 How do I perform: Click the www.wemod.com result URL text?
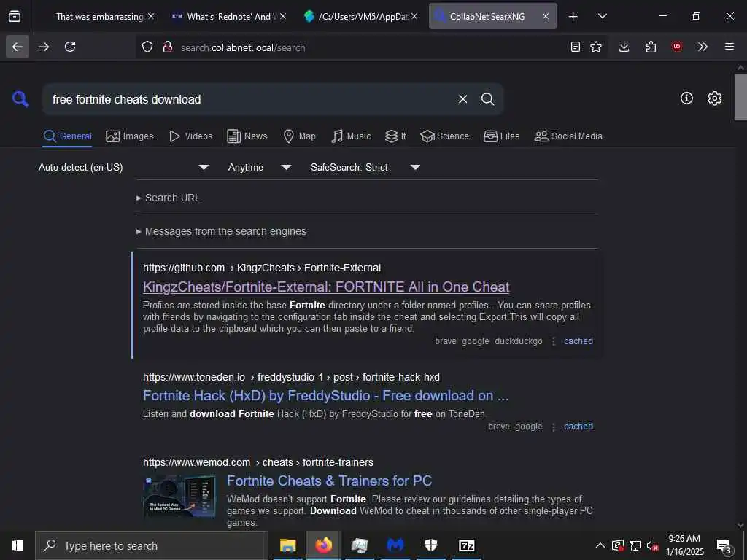(258, 462)
